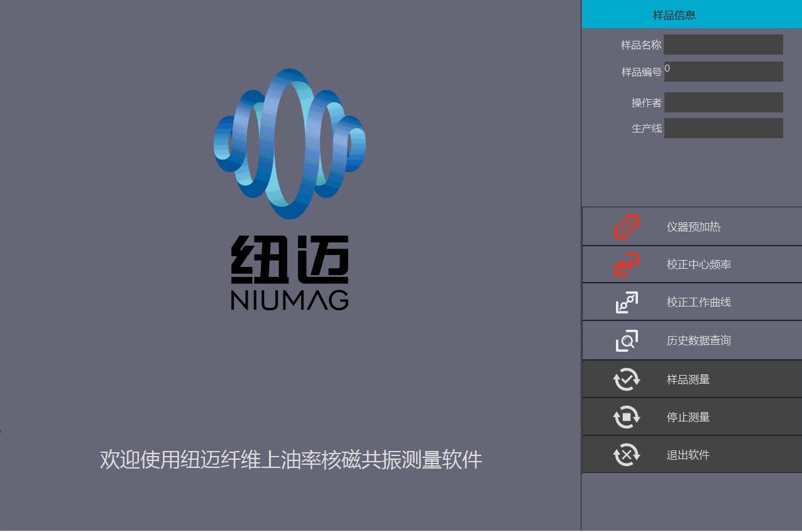Screen dimensions: 802x532
Task: Click the red instrument preheating icon
Action: 627,227
